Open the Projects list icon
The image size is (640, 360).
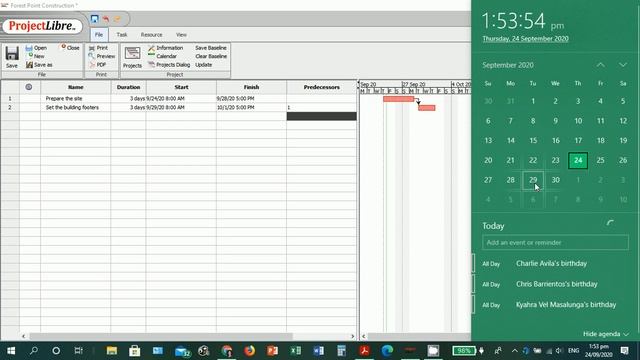pyautogui.click(x=132, y=53)
